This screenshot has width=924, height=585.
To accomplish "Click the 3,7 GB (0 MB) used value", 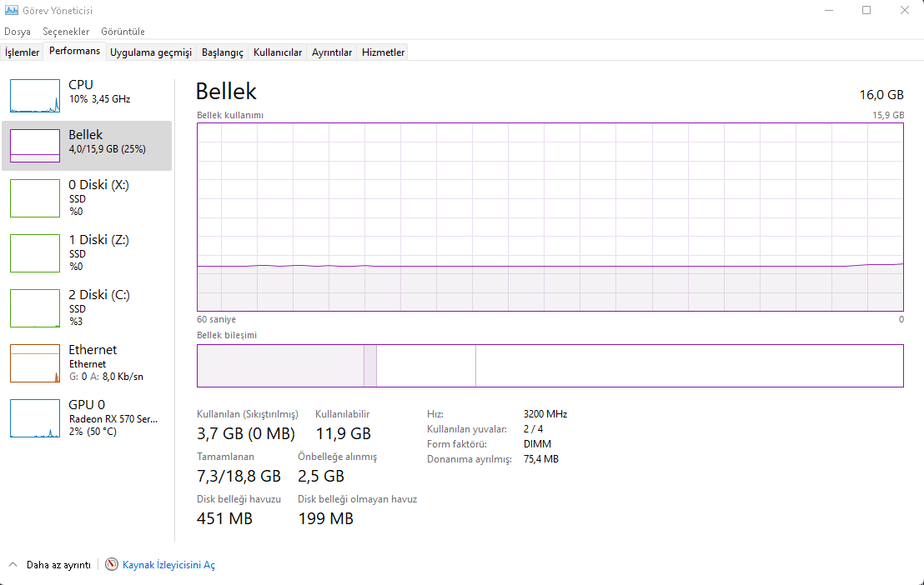I will (246, 433).
